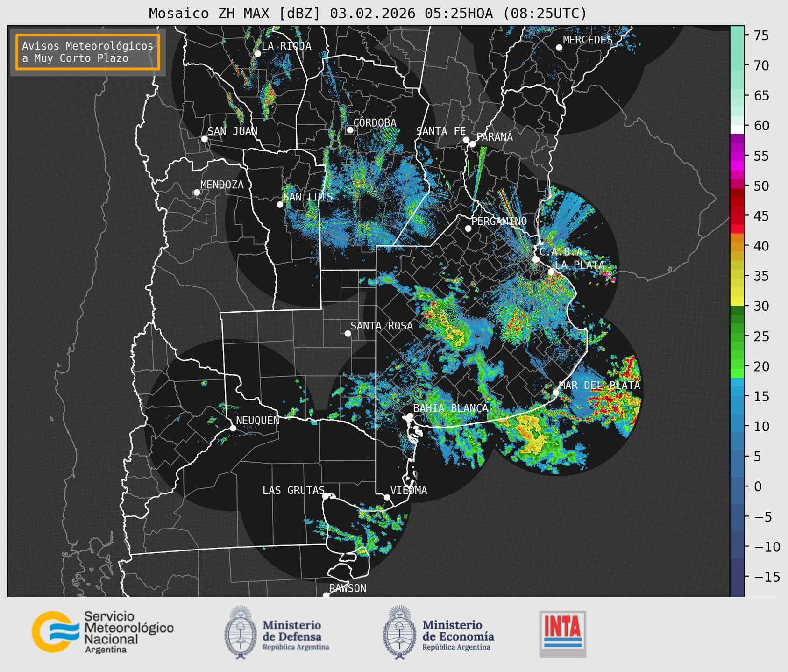Click the MAR DEL PLATA label
This screenshot has width=788, height=672.
[599, 385]
